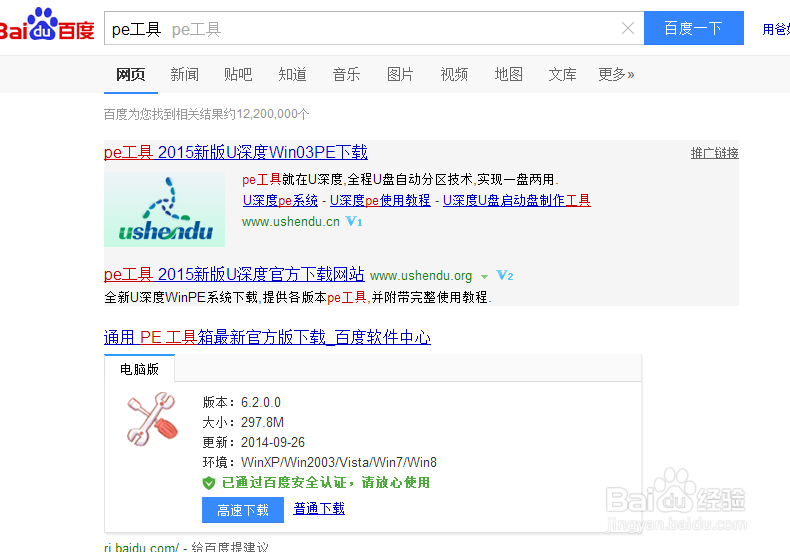Click the V2 verification badge icon
The width and height of the screenshot is (790, 552).
505,275
